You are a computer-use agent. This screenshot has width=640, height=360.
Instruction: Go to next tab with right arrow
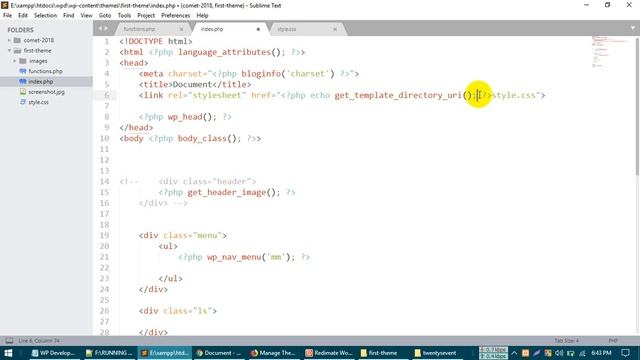point(106,29)
